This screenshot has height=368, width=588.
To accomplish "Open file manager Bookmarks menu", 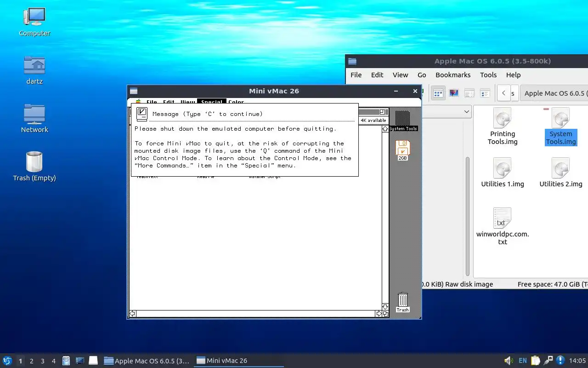I will [x=453, y=75].
